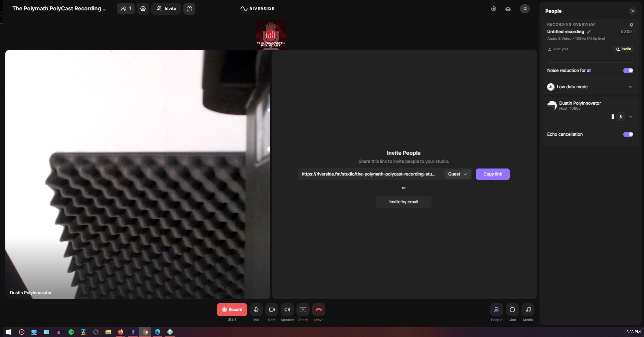The width and height of the screenshot is (644, 337).
Task: Open studio settings gear in top bar
Action: 143,9
